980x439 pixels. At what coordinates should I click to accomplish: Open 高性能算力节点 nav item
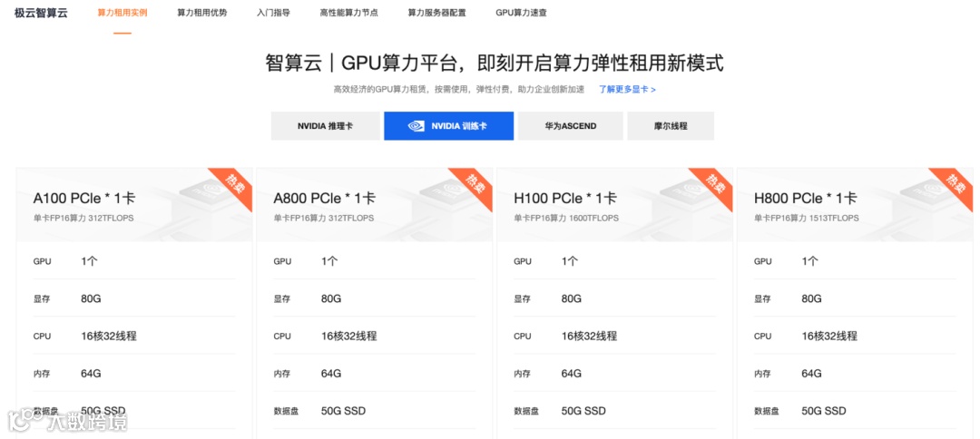(348, 13)
